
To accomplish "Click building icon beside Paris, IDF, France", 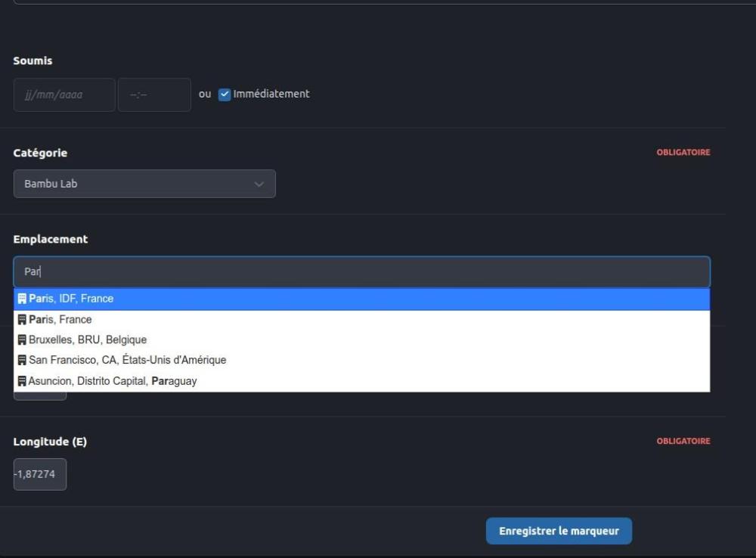I will 22,299.
